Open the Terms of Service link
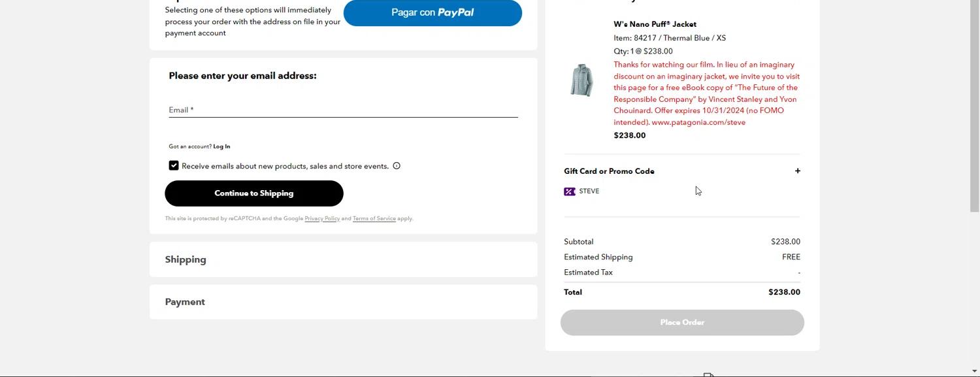The height and width of the screenshot is (377, 980). coord(374,218)
